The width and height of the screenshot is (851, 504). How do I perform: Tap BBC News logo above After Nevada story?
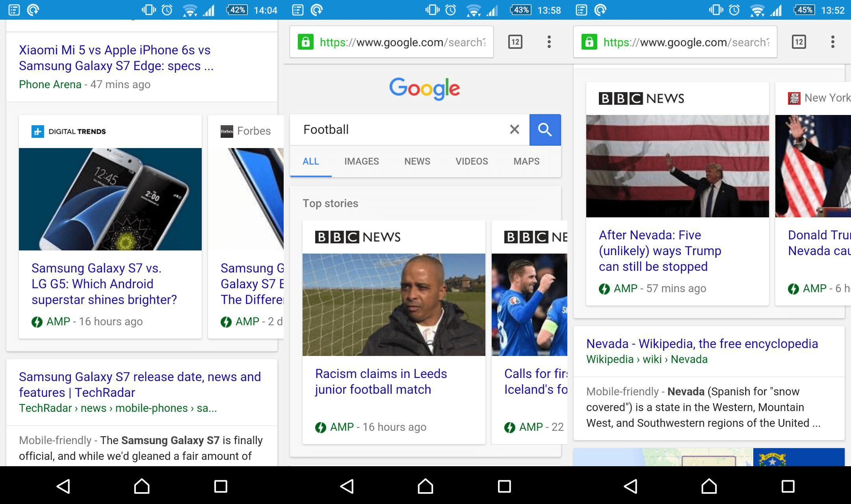pos(641,98)
